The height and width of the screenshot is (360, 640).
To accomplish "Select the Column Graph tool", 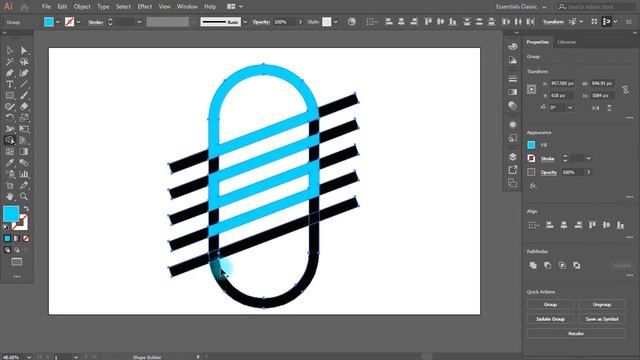I will click(24, 174).
